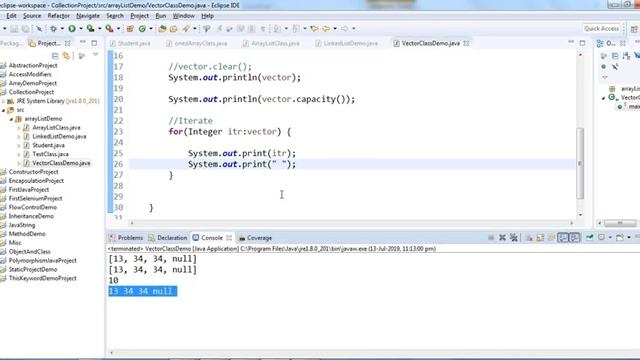
Task: Click Remove All Terminated Launches icon
Action: point(513,238)
